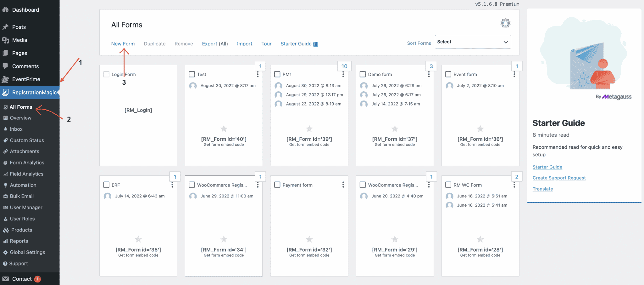Click the user avatar on Event form entry
This screenshot has width=644, height=285.
point(449,86)
